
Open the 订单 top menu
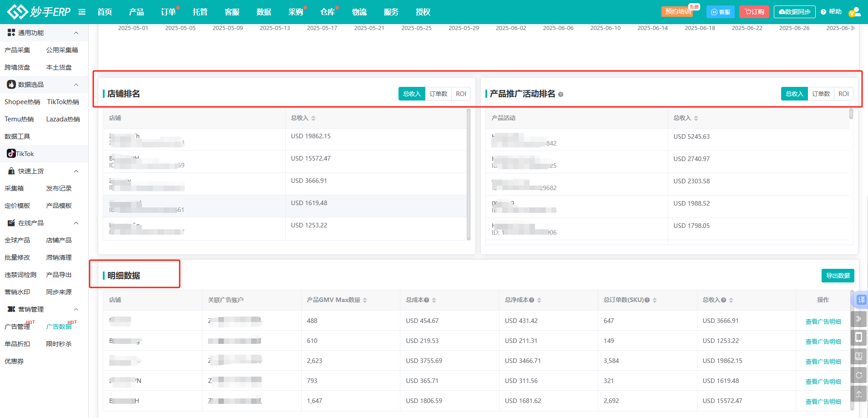[168, 12]
